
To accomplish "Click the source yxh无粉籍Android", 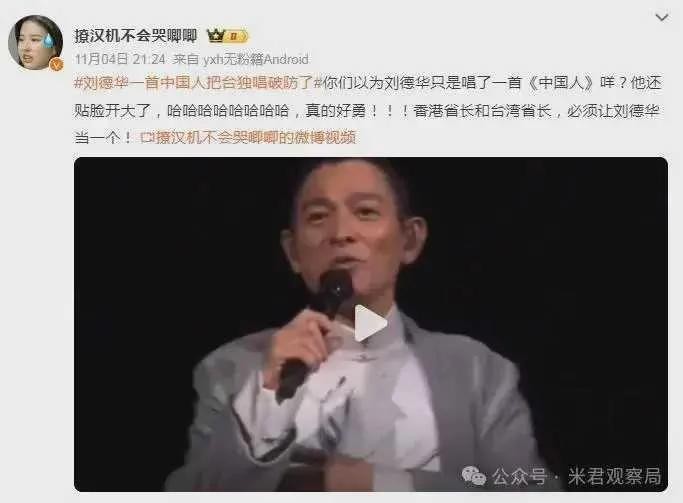I will (x=256, y=59).
